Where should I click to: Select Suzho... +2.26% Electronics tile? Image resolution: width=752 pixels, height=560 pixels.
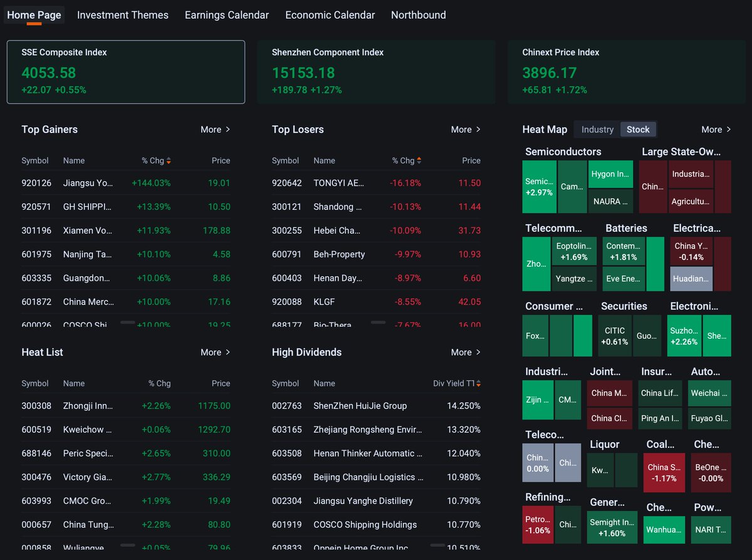(x=684, y=336)
